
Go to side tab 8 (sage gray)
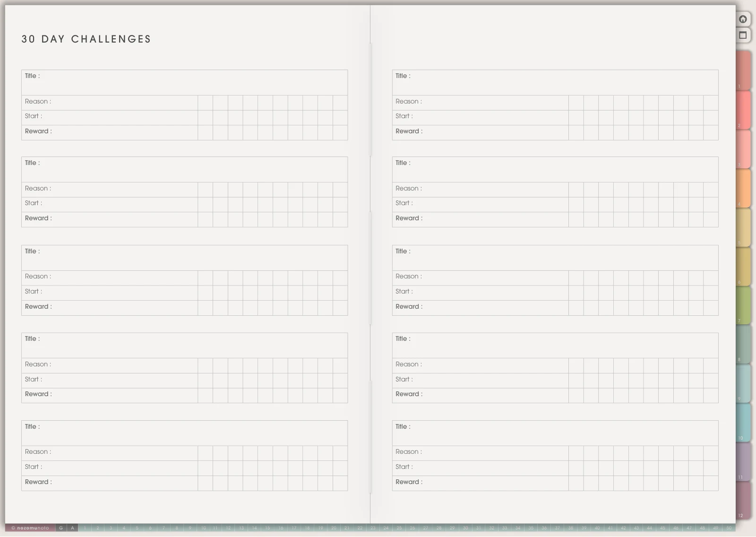(743, 344)
